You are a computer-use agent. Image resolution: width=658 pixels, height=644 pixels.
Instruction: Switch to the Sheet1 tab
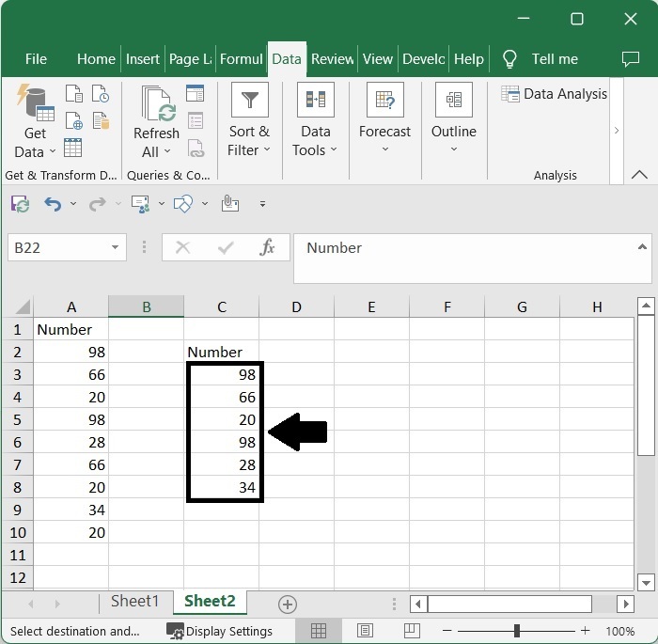coord(135,602)
